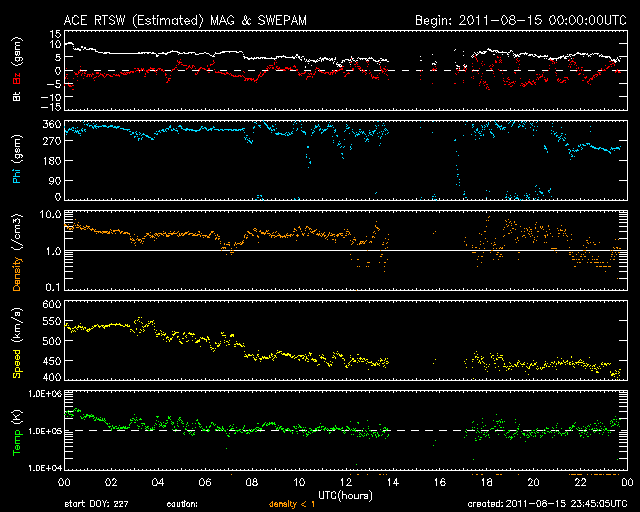Image resolution: width=640 pixels, height=512 pixels.
Task: Click the start DOY: 227 text
Action: click(x=98, y=504)
